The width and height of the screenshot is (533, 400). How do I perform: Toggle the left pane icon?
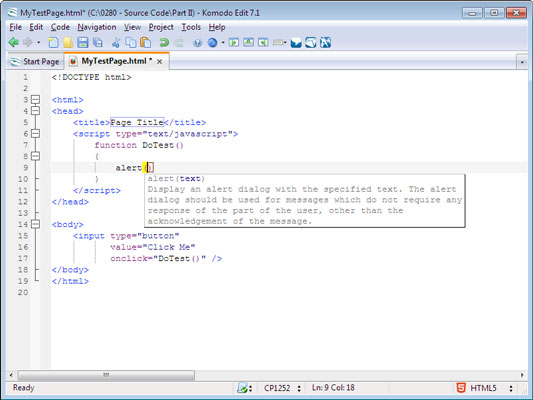[x=234, y=42]
